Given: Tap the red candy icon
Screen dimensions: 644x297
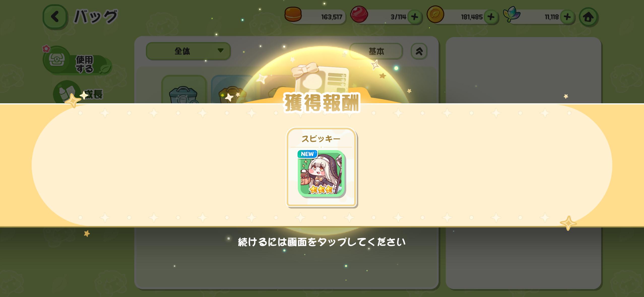Looking at the screenshot, I should 359,14.
